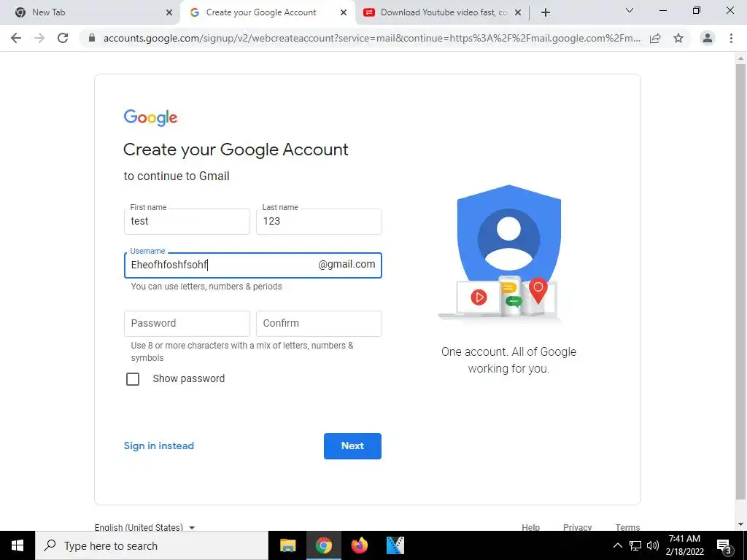
Task: Click the "@gmail.com" suffix text
Action: pyautogui.click(x=347, y=264)
